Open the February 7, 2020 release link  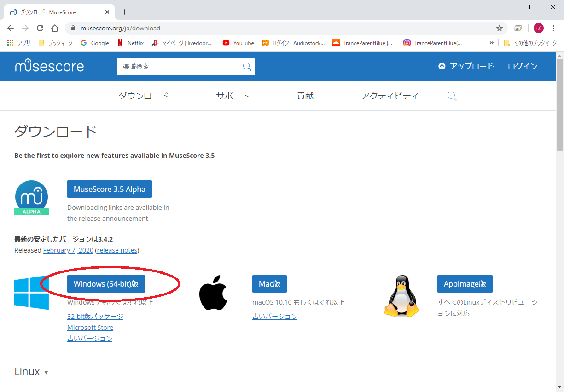click(x=68, y=250)
